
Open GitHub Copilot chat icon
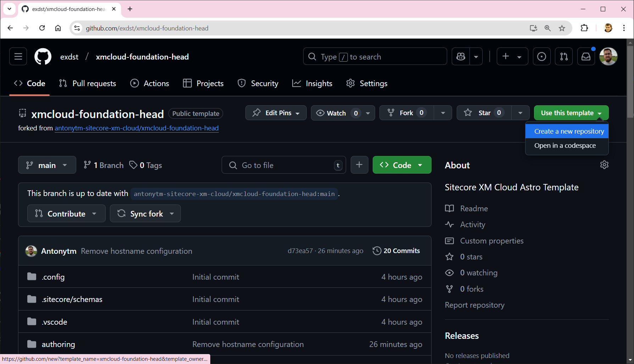coord(460,56)
